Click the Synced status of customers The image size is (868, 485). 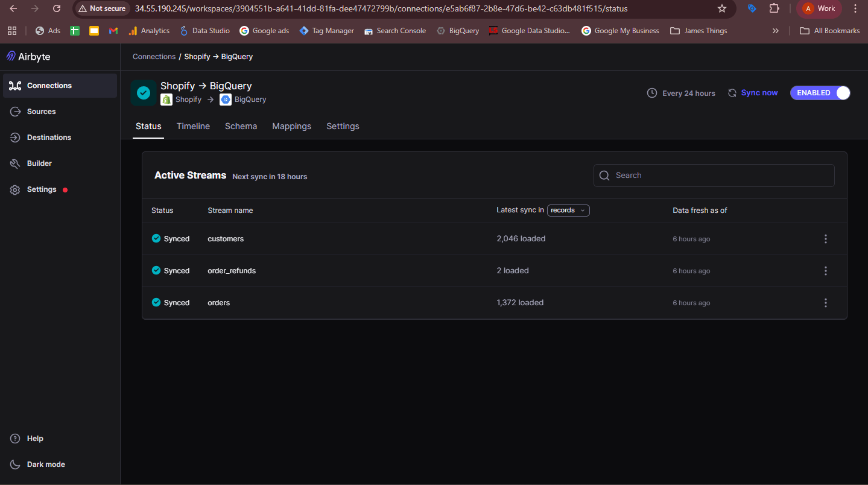[x=171, y=239]
